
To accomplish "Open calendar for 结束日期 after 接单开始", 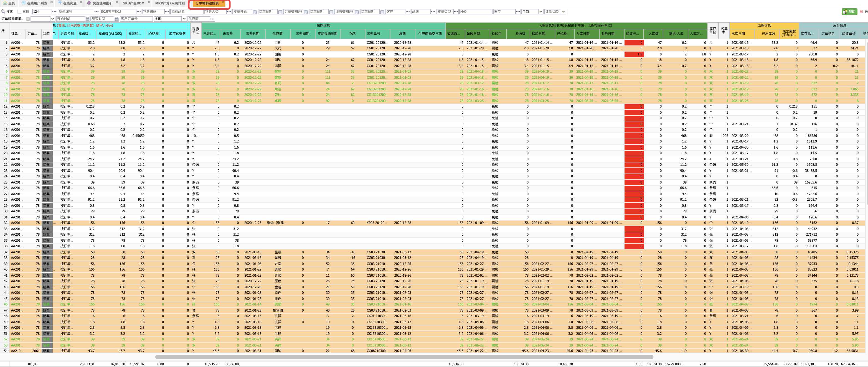I will (280, 11).
